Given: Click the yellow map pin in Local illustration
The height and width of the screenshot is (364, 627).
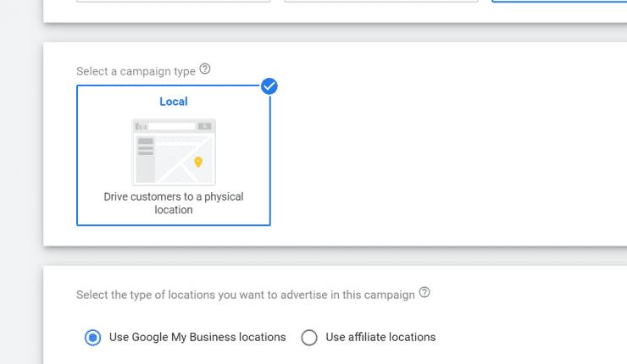Looking at the screenshot, I should pos(198,162).
